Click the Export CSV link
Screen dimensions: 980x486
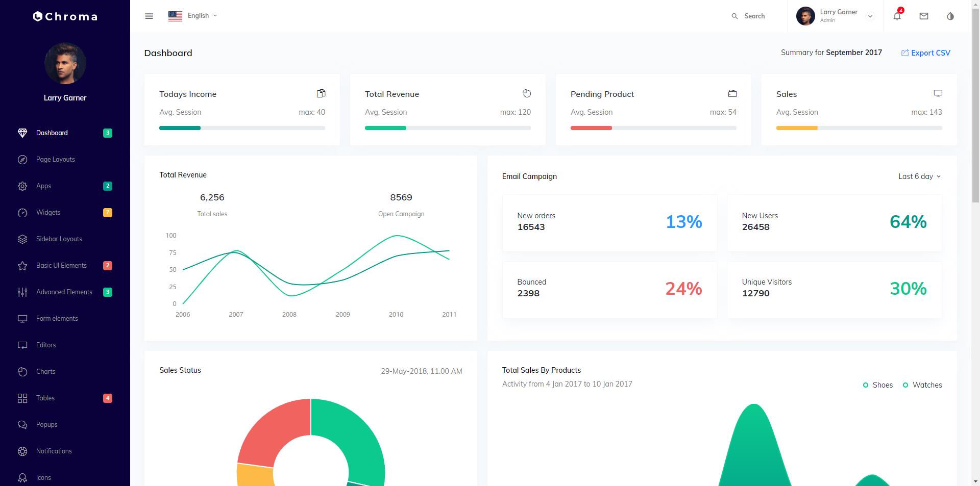coord(926,53)
